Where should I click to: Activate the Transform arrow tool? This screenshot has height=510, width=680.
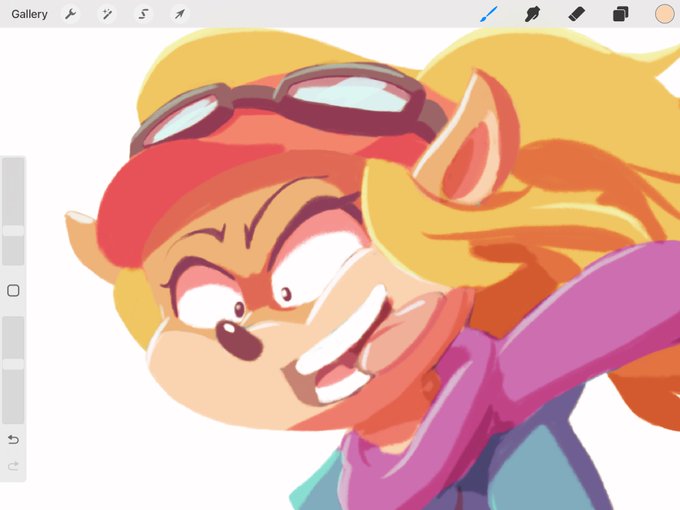(x=180, y=14)
